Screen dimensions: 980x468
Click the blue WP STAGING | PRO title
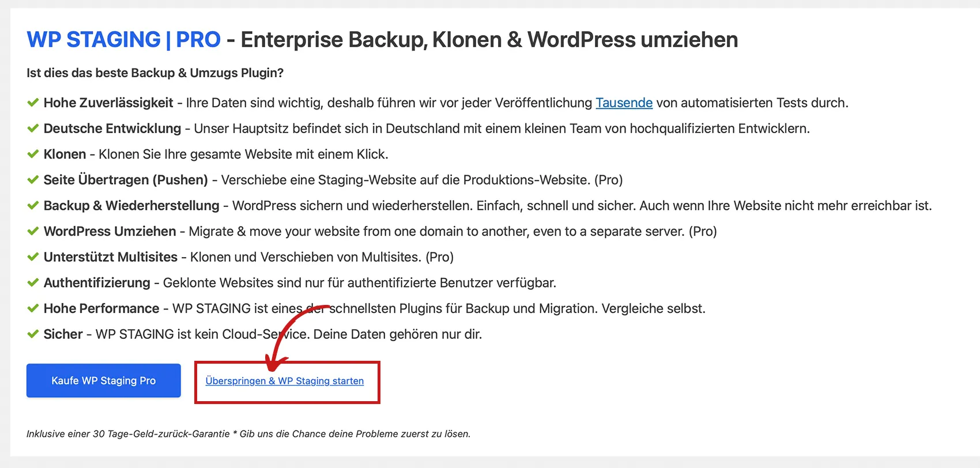123,40
